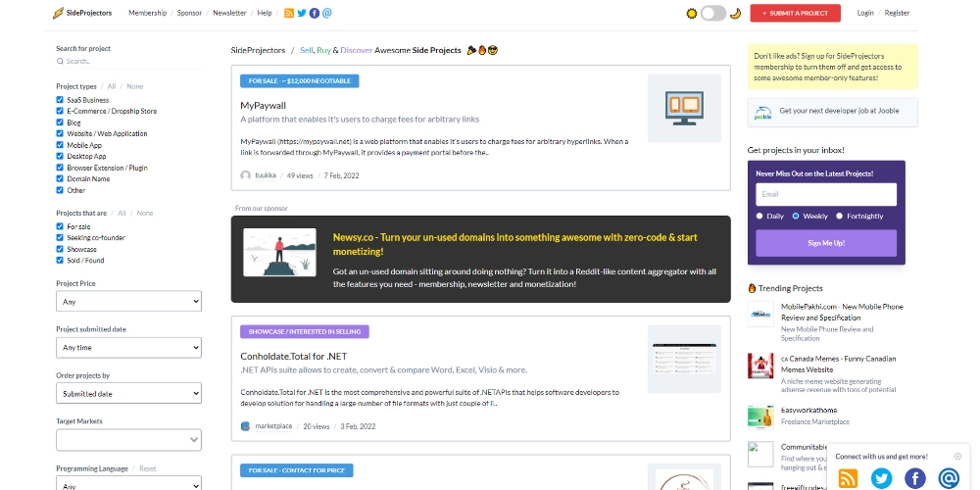Click the Submit a Project button
Viewport: 980px width, 490px height.
tap(795, 13)
